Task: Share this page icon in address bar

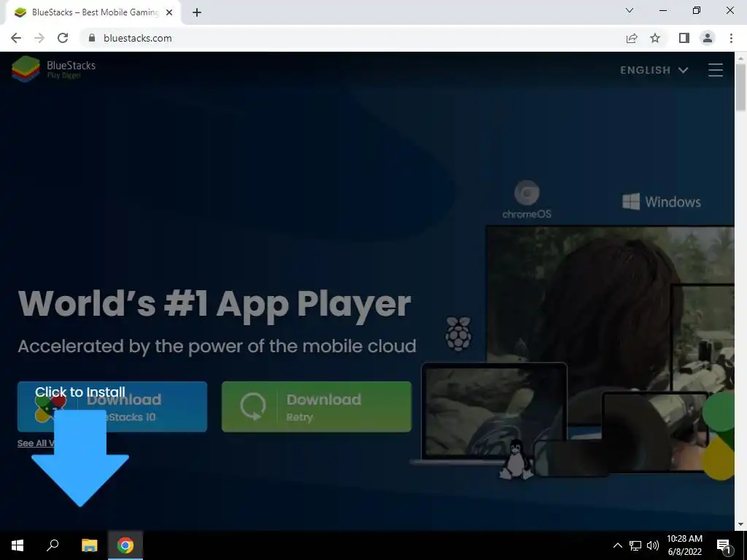Action: (632, 38)
